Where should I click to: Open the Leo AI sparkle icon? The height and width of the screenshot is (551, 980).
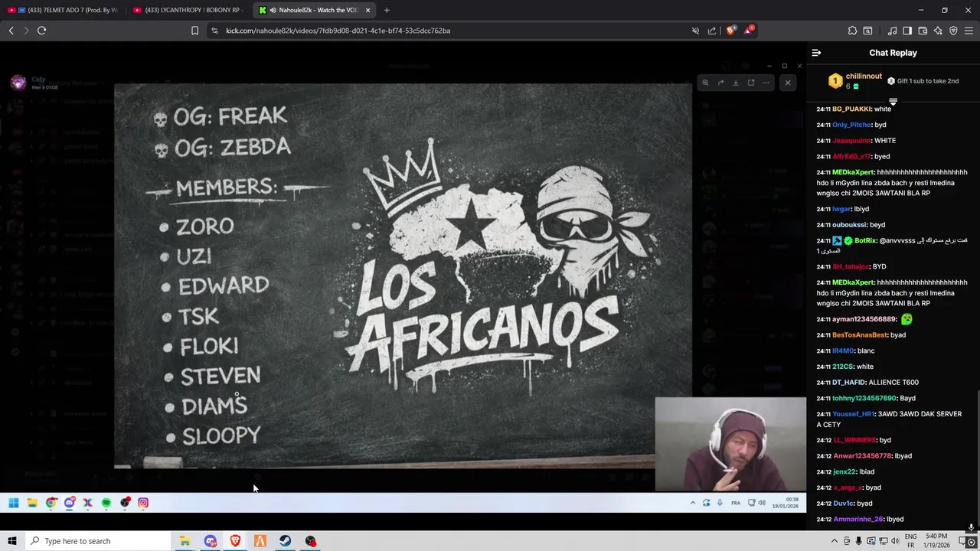938,31
